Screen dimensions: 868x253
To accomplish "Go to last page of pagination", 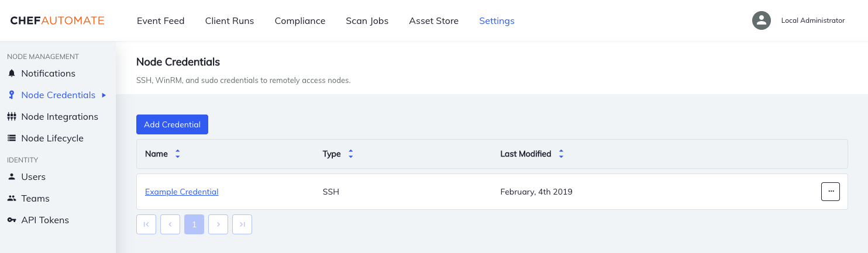I will coord(242,224).
